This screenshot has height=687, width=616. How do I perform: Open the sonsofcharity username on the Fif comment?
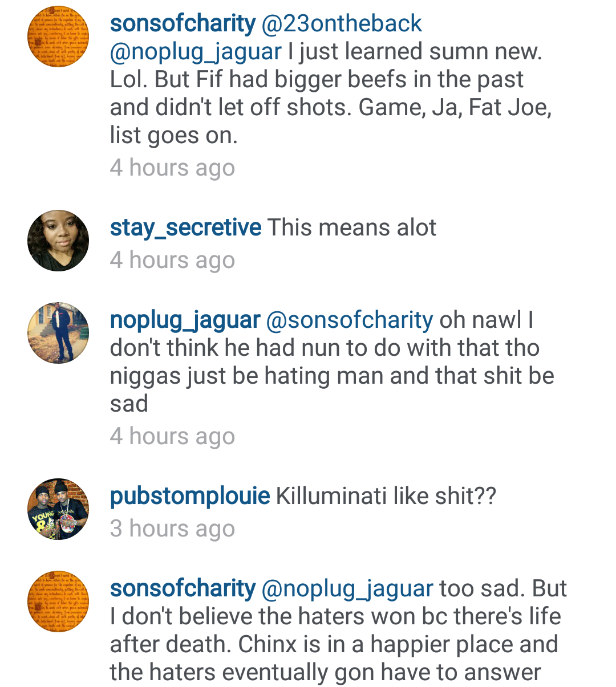pyautogui.click(x=183, y=24)
